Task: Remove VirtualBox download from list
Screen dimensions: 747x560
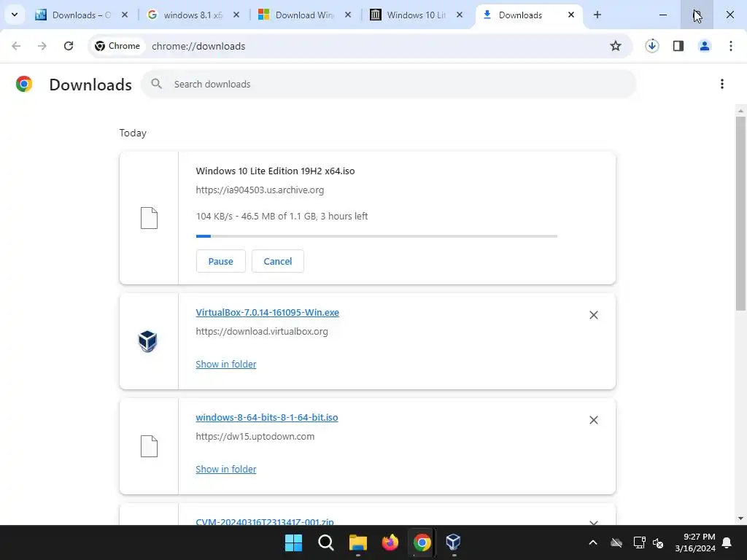Action: pos(594,315)
